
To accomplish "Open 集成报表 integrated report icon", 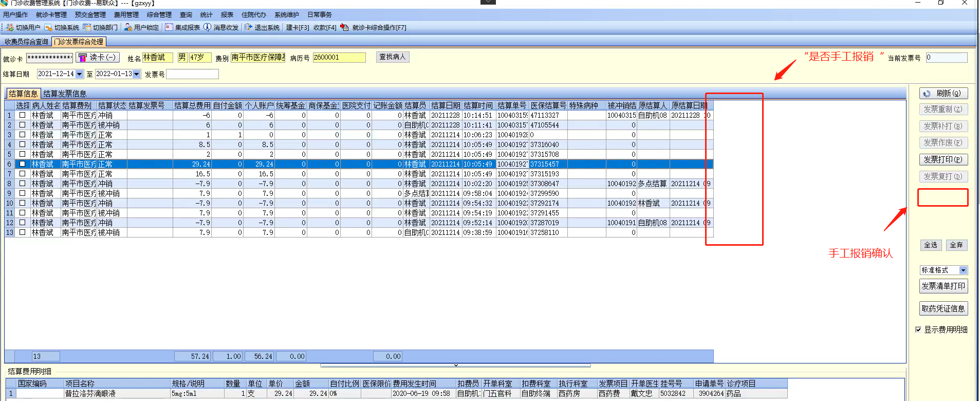I will (169, 27).
